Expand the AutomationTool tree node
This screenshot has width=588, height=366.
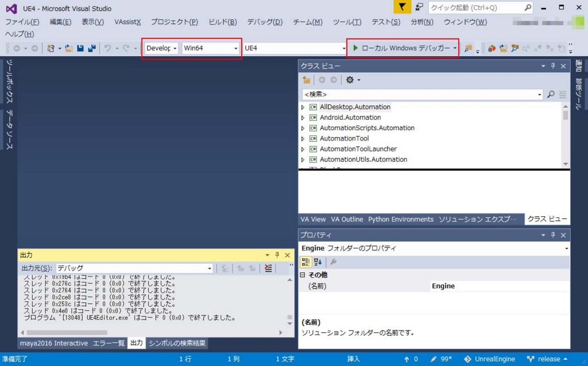pos(303,139)
